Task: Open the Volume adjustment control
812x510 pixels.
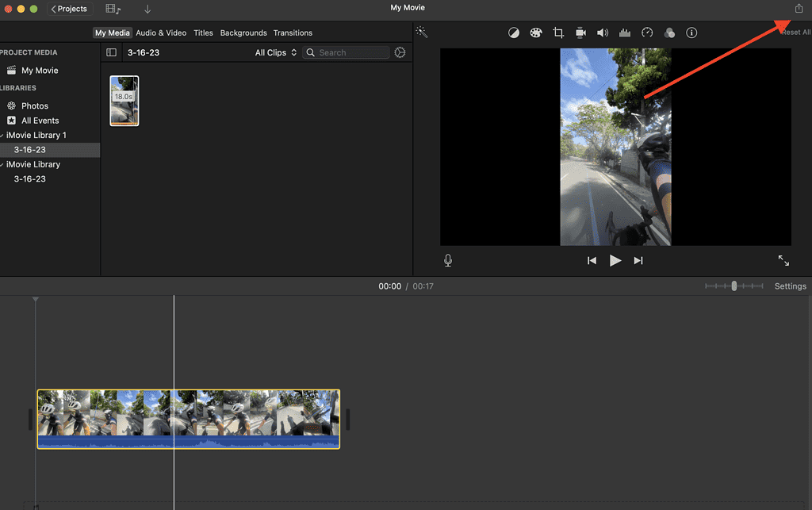Action: coord(603,33)
